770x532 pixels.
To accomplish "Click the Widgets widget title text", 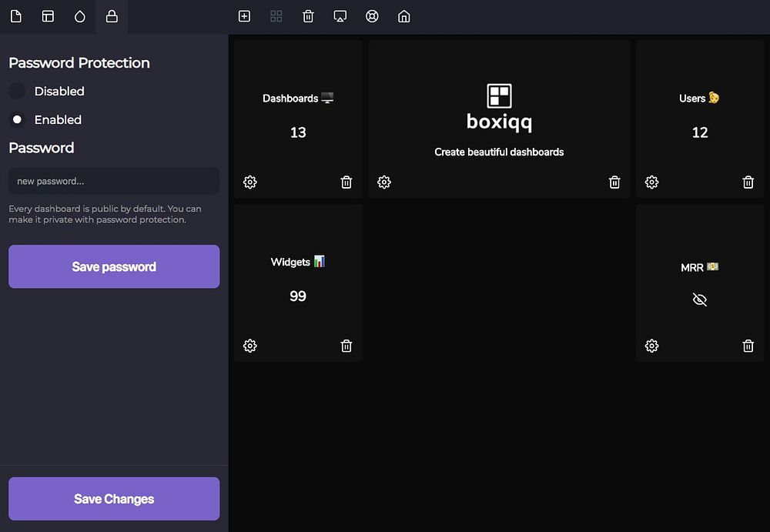I will 297,262.
